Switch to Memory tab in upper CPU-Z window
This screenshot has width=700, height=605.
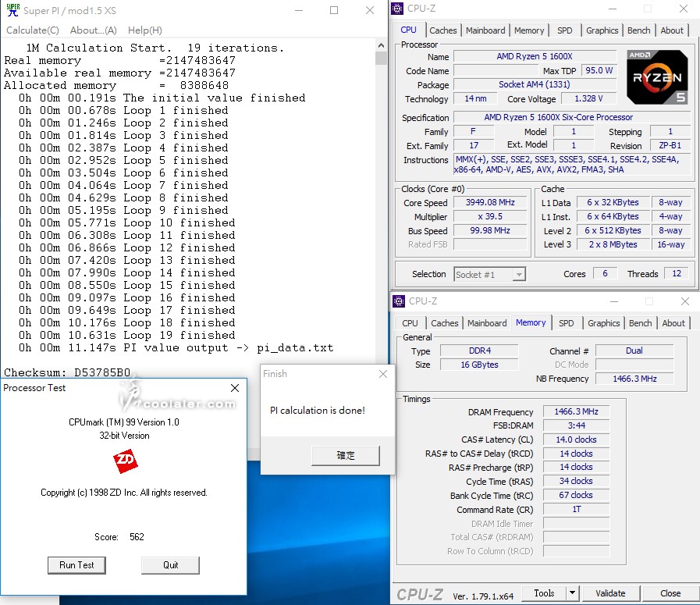click(x=529, y=30)
